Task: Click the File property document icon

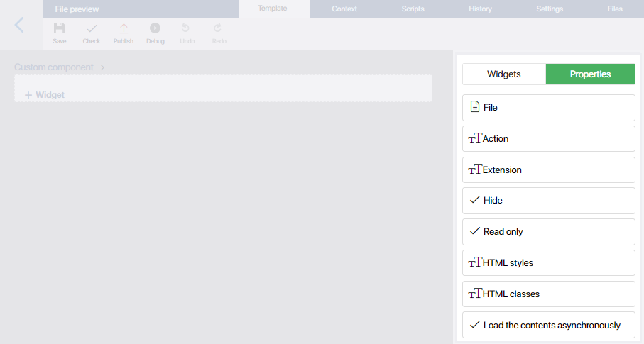Action: tap(475, 106)
